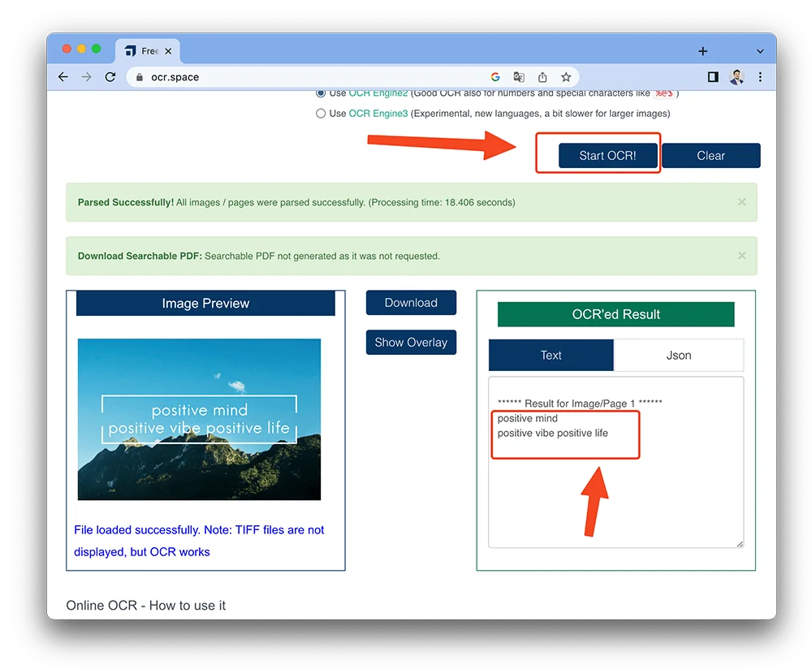Screen dimensions: 812x669
Task: Select the Use OCR Engine3 radio button
Action: click(321, 114)
